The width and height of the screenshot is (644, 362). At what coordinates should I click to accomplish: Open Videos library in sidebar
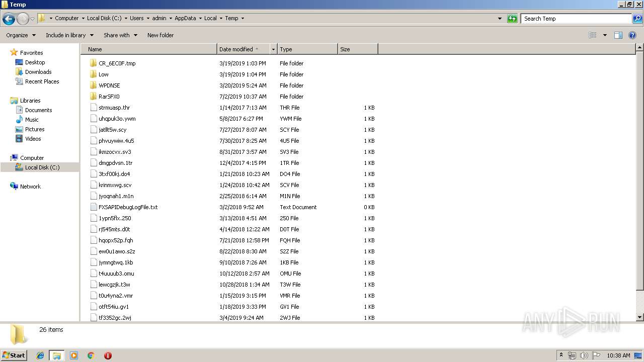point(33,139)
